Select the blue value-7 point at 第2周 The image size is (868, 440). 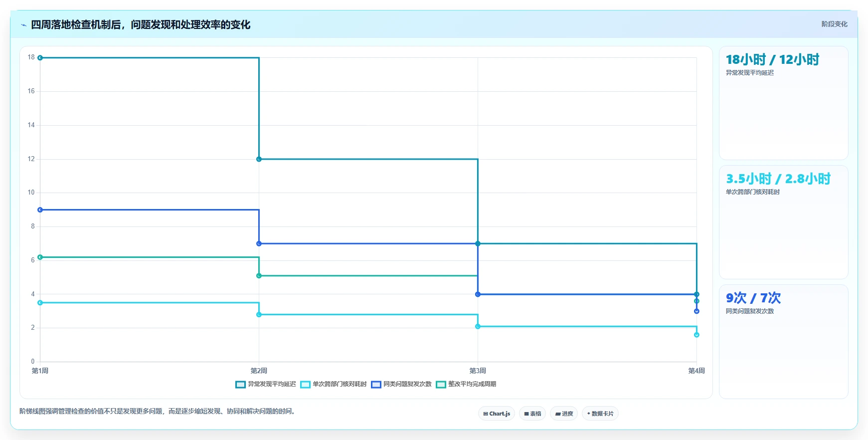pyautogui.click(x=259, y=243)
